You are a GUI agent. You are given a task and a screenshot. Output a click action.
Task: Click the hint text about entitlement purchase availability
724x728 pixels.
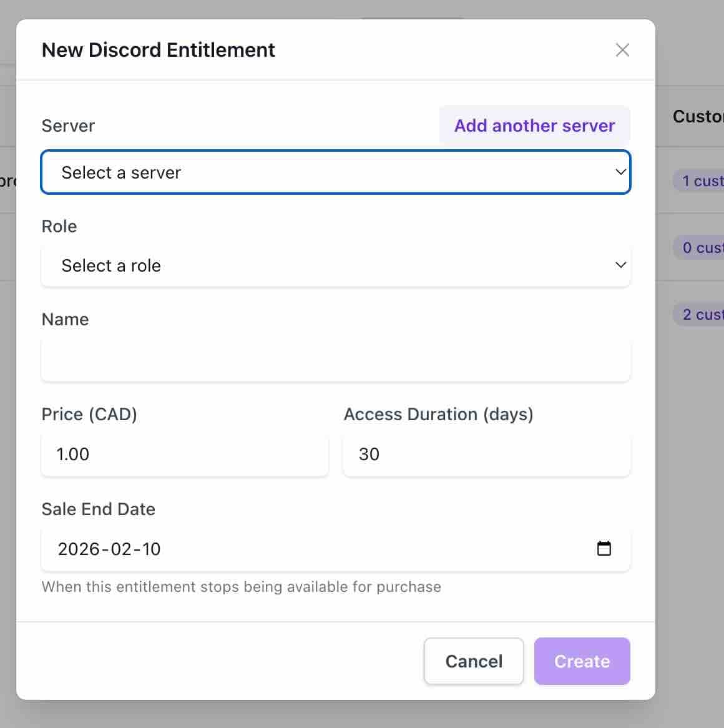click(x=241, y=586)
